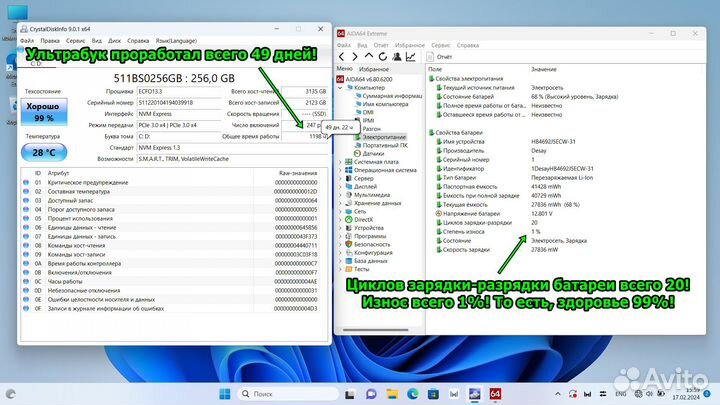
Task: Open the Windows Start menu
Action: pyautogui.click(x=225, y=394)
